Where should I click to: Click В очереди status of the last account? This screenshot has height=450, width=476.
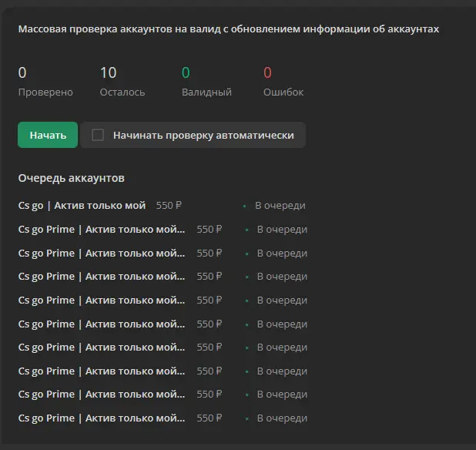click(283, 418)
